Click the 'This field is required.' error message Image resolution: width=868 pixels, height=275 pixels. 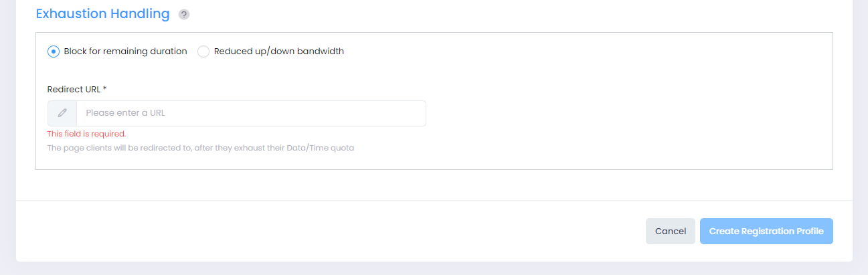(86, 134)
